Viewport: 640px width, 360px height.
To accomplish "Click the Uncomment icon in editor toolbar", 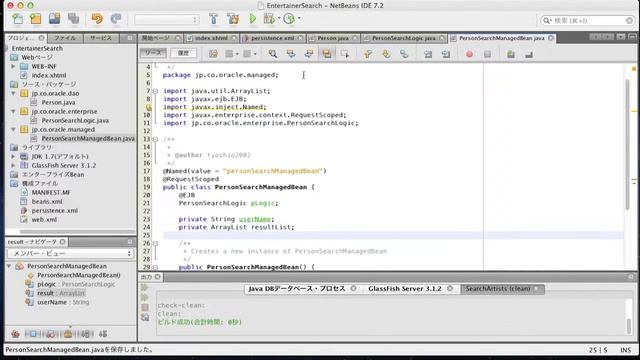I will pyautogui.click(x=529, y=54).
